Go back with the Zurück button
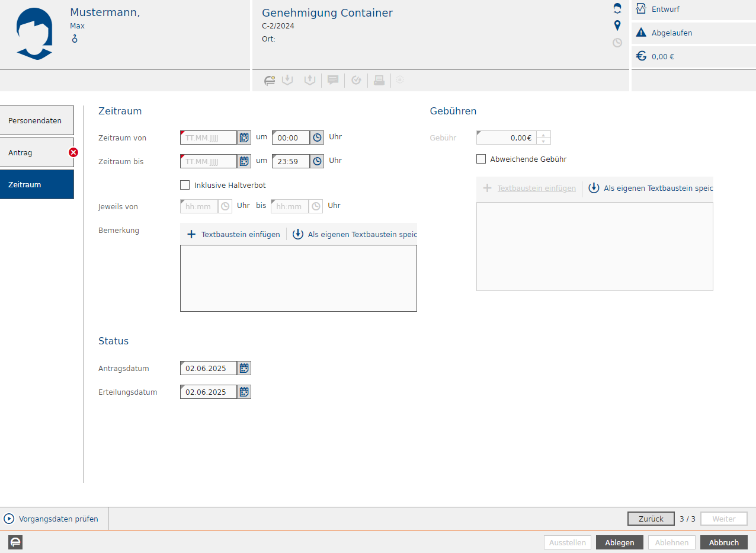The height and width of the screenshot is (553, 756). pyautogui.click(x=651, y=519)
